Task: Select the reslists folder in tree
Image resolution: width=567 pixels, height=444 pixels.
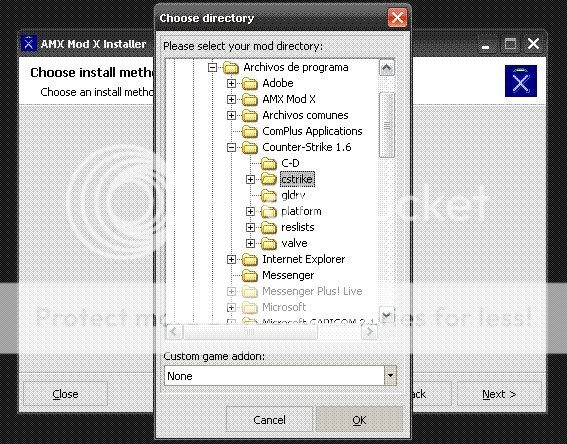Action: click(x=298, y=227)
